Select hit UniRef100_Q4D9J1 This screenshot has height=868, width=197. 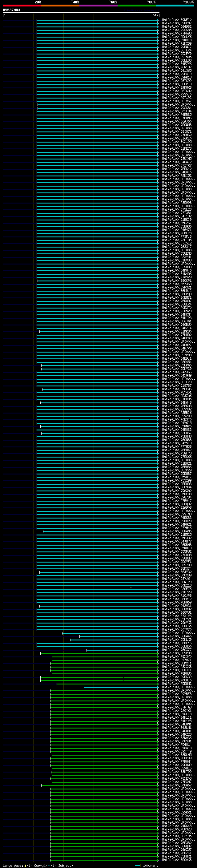click(x=176, y=358)
